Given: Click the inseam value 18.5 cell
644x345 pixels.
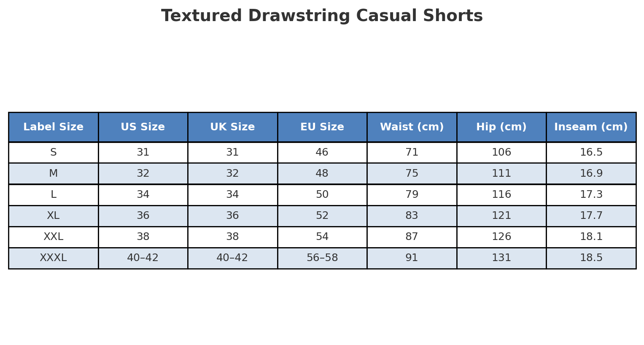Looking at the screenshot, I should (591, 258).
